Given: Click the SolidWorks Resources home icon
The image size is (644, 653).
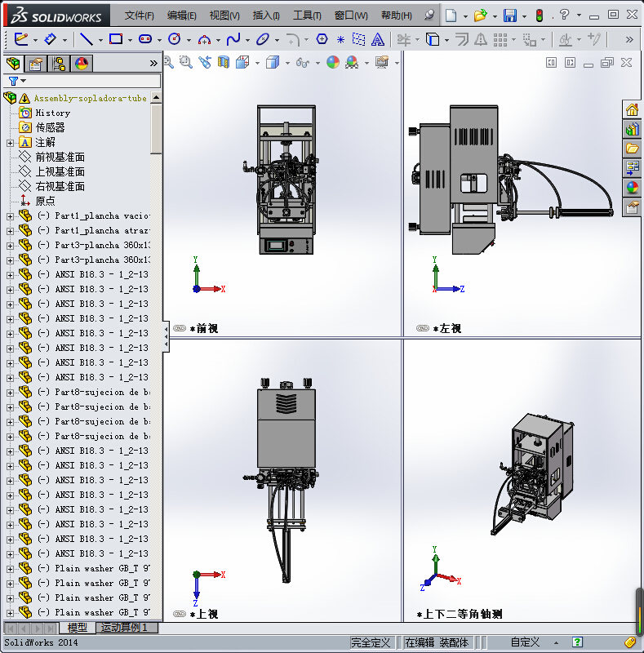Looking at the screenshot, I should (x=632, y=109).
